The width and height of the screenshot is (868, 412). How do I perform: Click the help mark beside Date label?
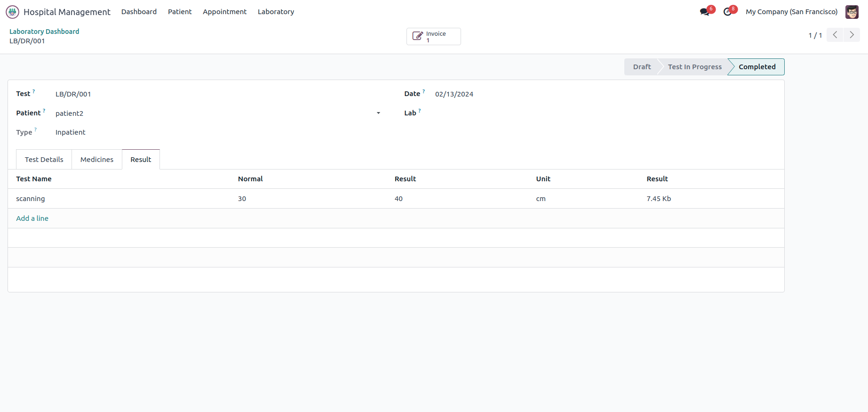423,91
